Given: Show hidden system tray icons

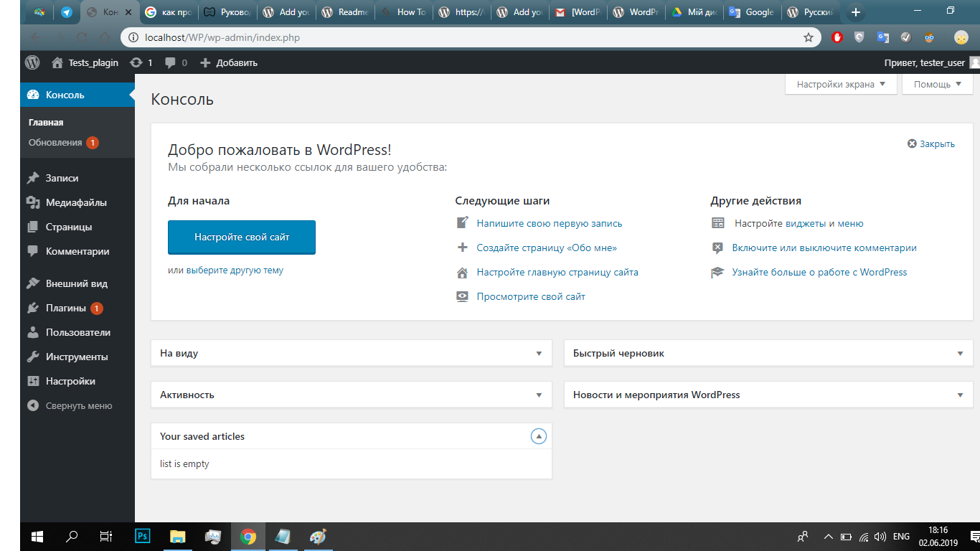Looking at the screenshot, I should [828, 536].
